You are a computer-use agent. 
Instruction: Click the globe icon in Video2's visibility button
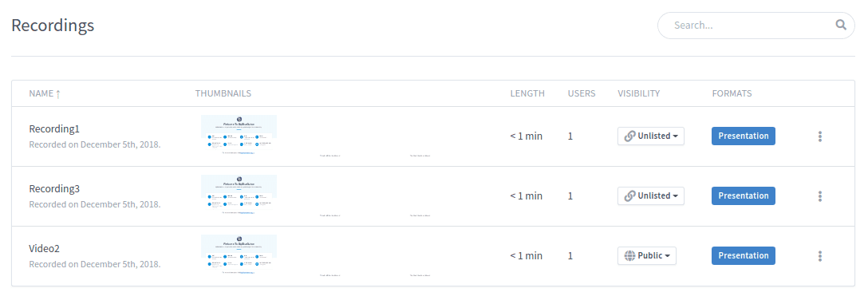tap(629, 256)
